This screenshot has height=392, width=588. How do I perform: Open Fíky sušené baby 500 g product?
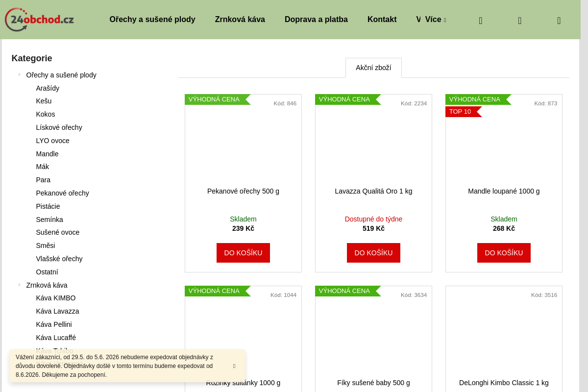pos(373,383)
